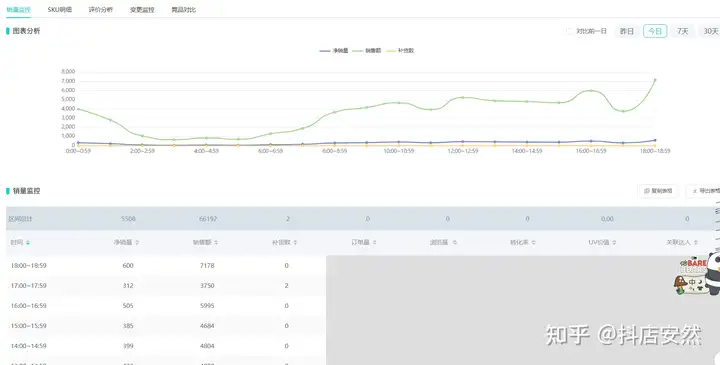Sort by 关联达人 column sort icon

tap(696, 242)
